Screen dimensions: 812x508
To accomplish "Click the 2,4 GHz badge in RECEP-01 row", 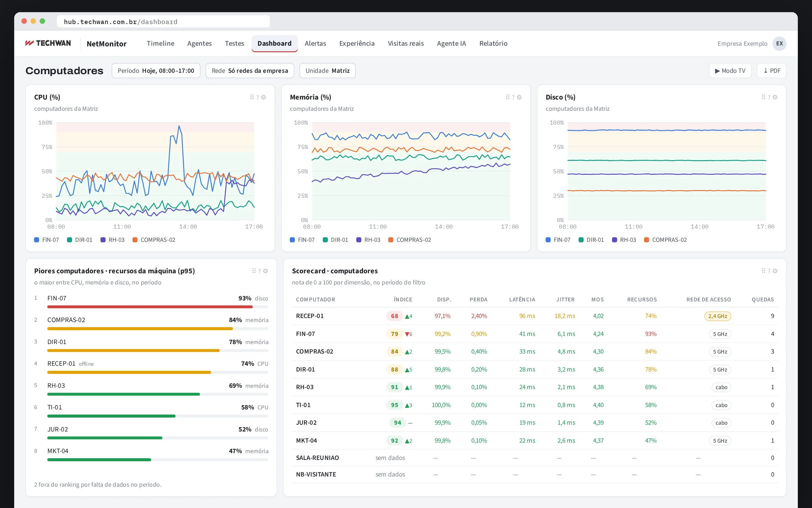I will [718, 316].
